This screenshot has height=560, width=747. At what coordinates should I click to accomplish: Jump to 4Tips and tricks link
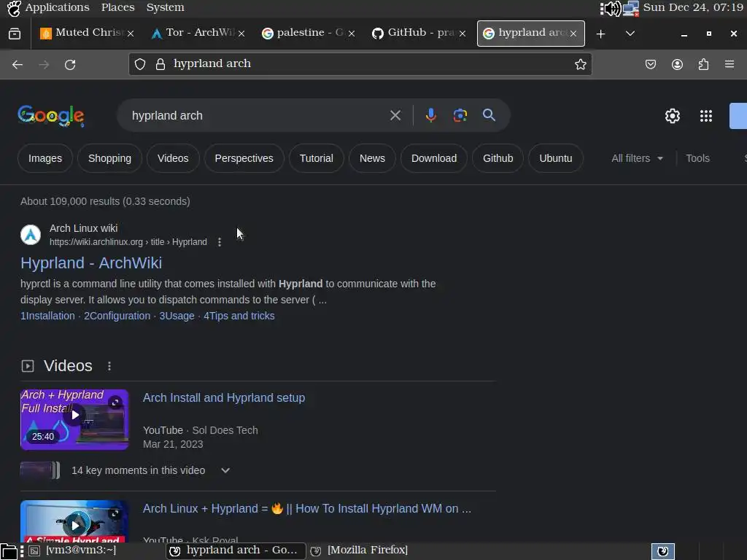239,316
